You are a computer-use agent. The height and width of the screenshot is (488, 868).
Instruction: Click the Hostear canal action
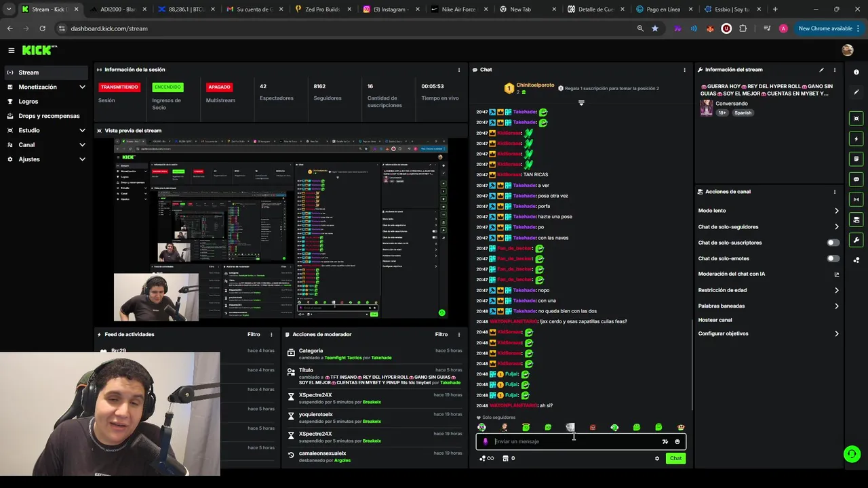715,320
